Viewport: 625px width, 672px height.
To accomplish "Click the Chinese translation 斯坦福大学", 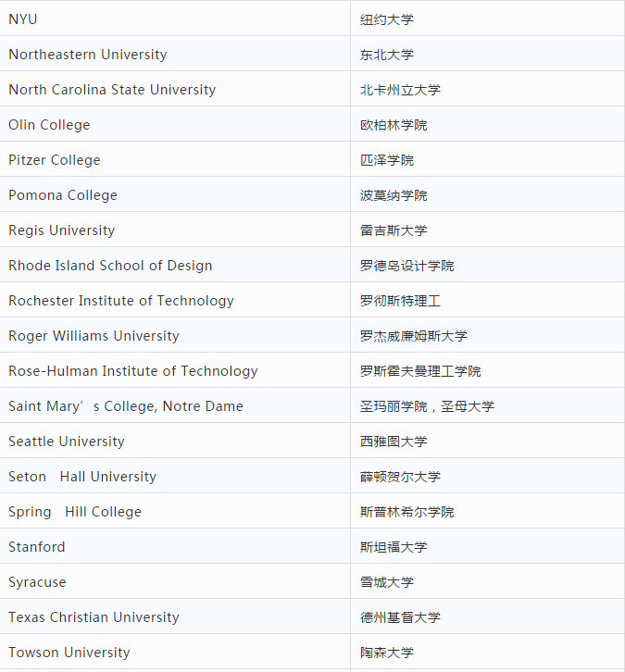I will (394, 547).
